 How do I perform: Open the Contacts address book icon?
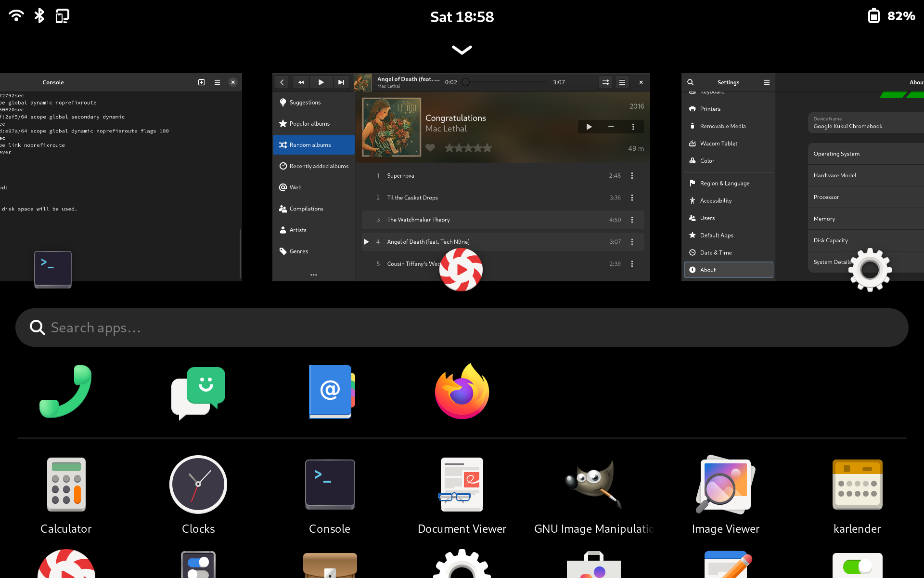tap(330, 392)
